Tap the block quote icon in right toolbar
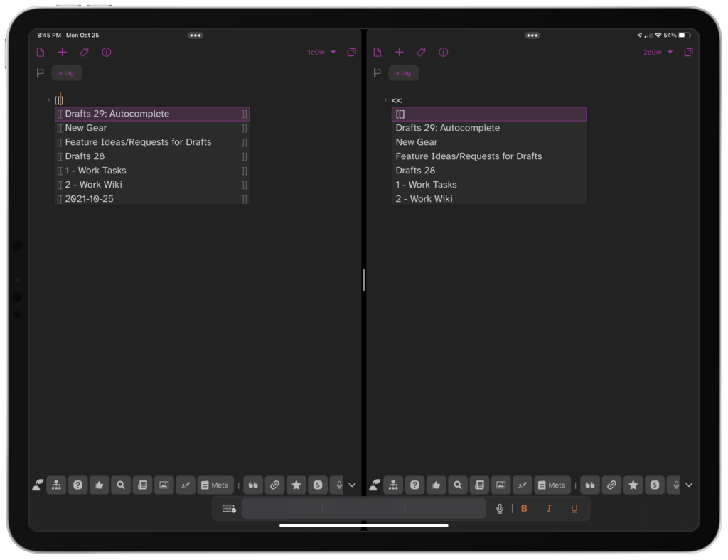Screen dimensions: 728x560 coord(589,485)
